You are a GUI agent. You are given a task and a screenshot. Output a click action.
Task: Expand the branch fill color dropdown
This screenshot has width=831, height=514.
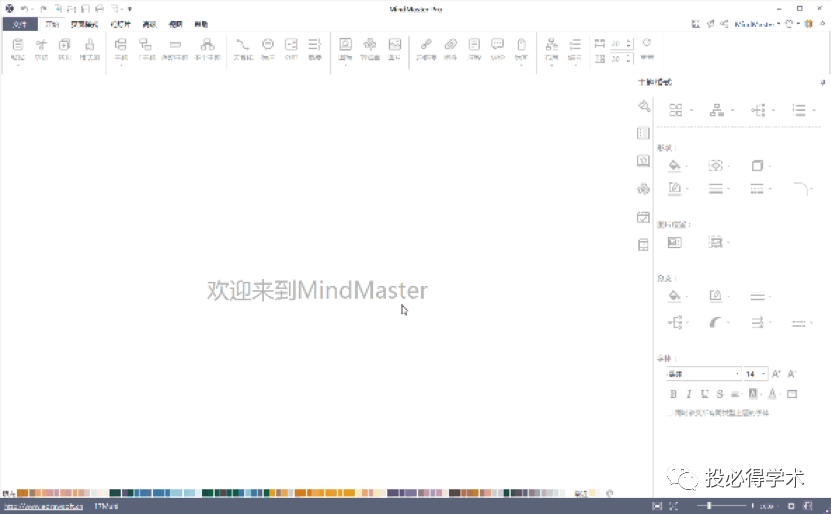pos(687,297)
